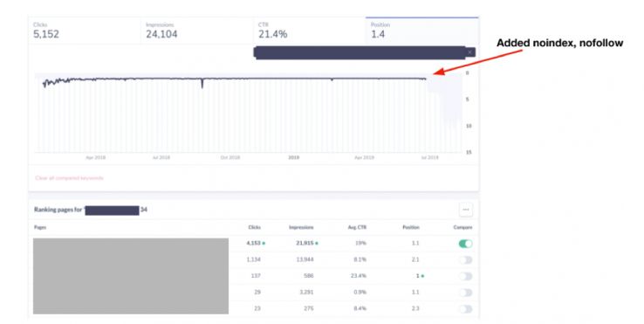Select the Clicks 5,152 metric tab
This screenshot has width=644, height=324.
[x=84, y=31]
